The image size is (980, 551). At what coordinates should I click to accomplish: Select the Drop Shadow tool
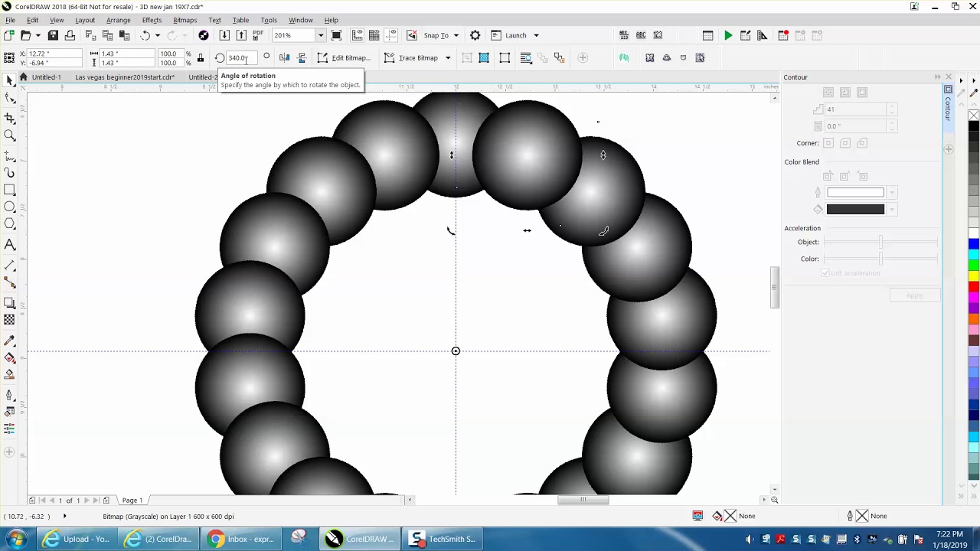(x=9, y=303)
